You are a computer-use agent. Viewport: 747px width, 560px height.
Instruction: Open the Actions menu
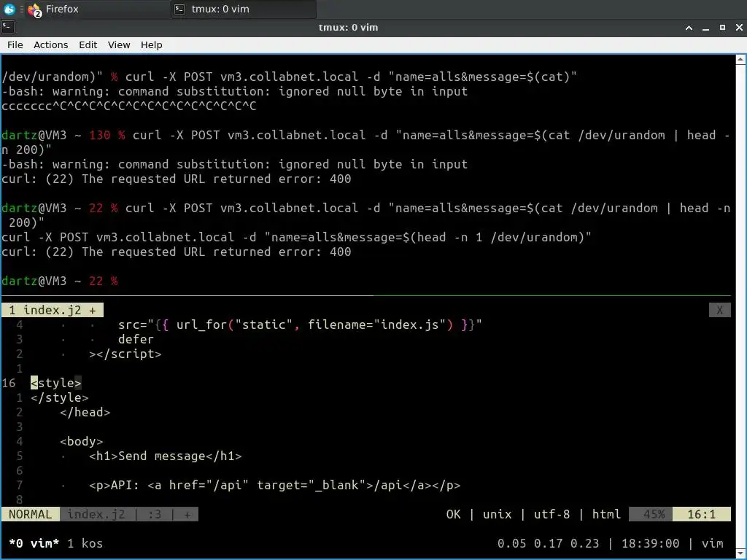click(50, 44)
